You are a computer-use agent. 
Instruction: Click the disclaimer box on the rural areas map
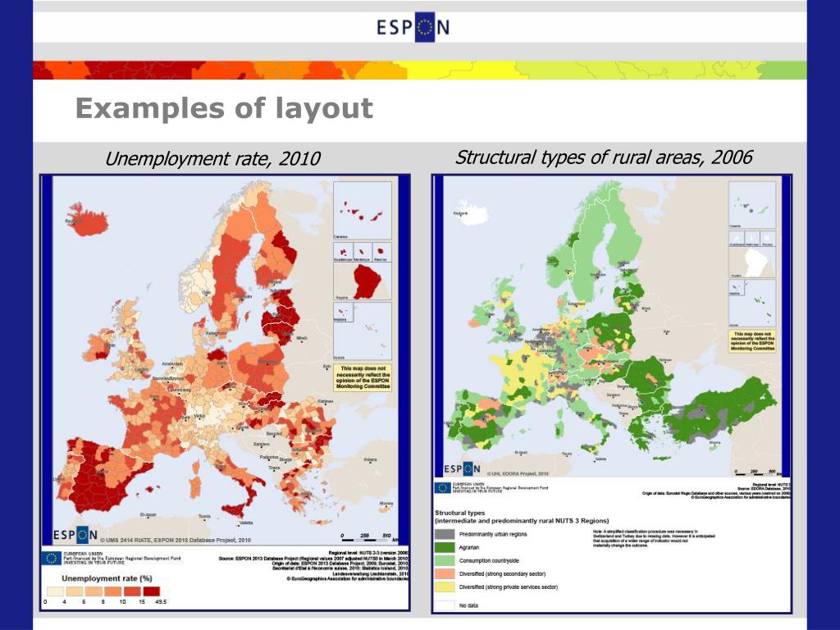tap(753, 341)
